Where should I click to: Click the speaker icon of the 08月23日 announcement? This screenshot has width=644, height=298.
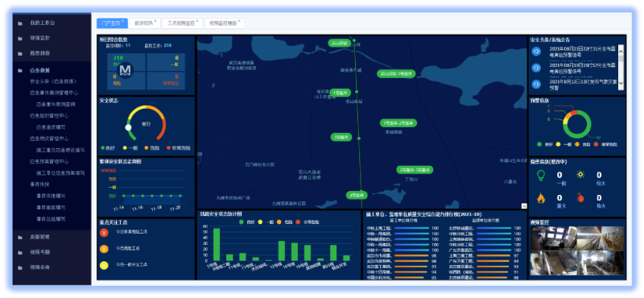(x=536, y=52)
